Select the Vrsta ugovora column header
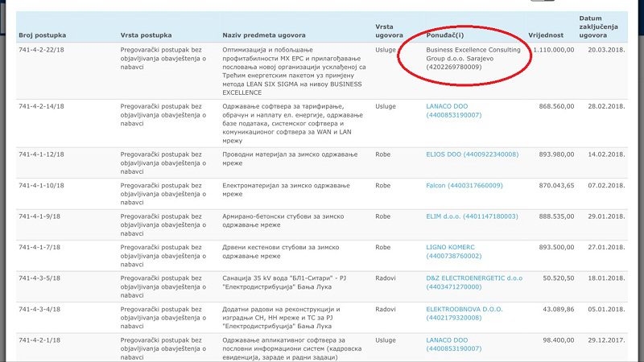 click(x=389, y=31)
